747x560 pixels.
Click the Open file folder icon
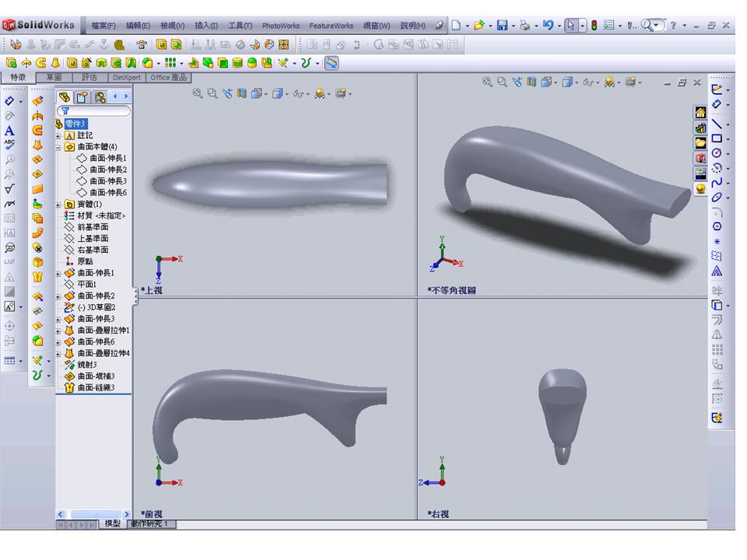479,25
